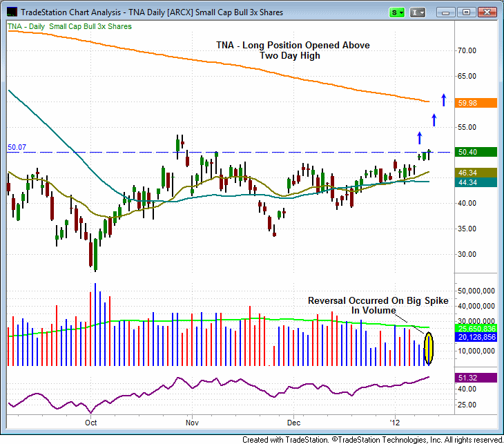The height and width of the screenshot is (444, 504).
Task: Click the 20,128,856 volume label
Action: point(476,337)
